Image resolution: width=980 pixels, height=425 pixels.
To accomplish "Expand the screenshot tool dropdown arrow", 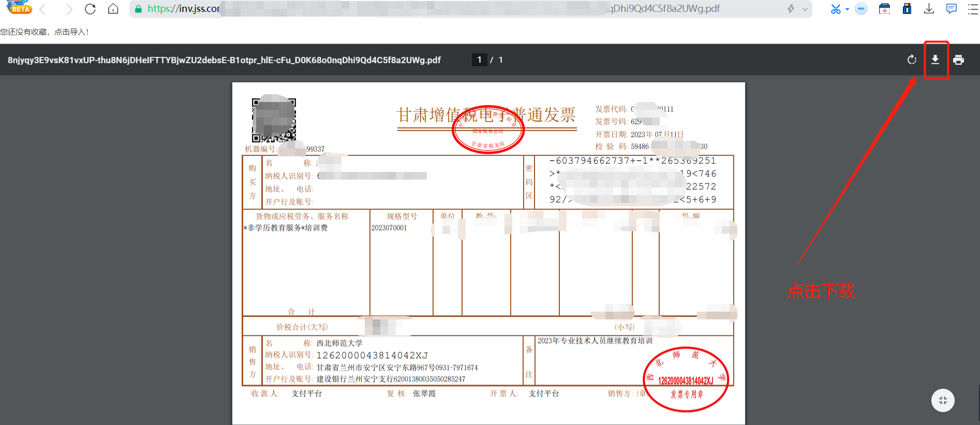I will (x=847, y=9).
